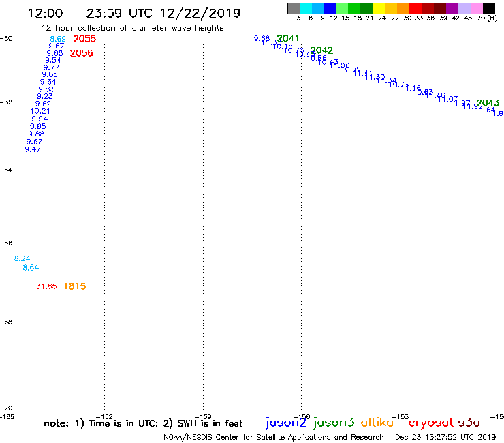504x443 pixels.
Task: Click the -70 latitude axis label
Action: coord(6,408)
